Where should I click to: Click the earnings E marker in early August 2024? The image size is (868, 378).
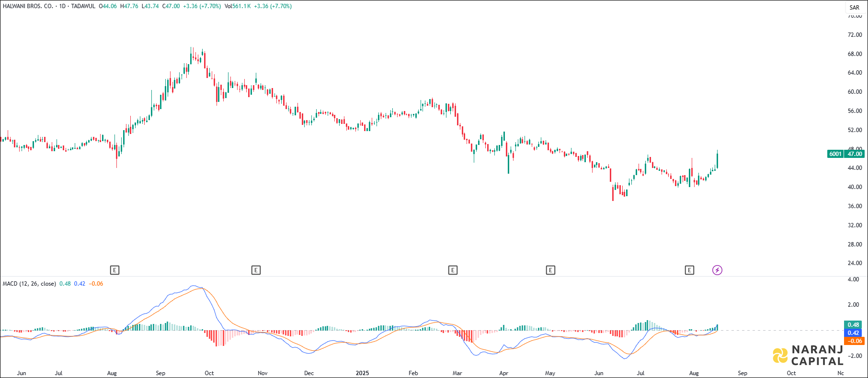(x=114, y=270)
